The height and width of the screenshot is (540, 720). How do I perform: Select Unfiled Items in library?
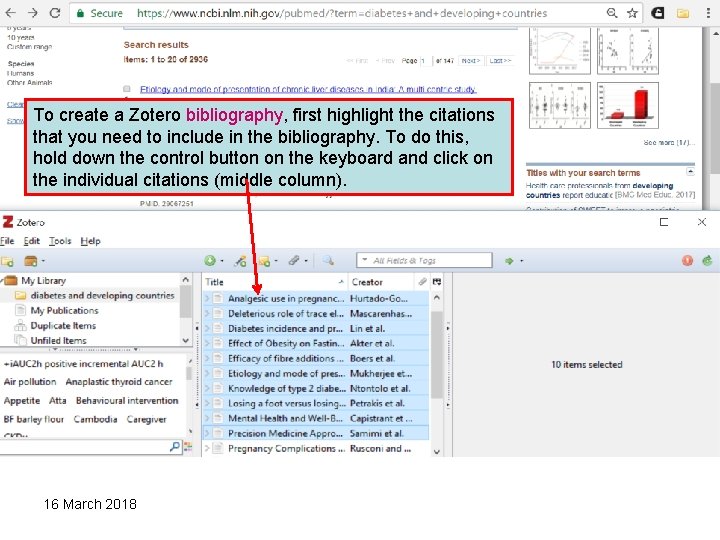point(58,341)
